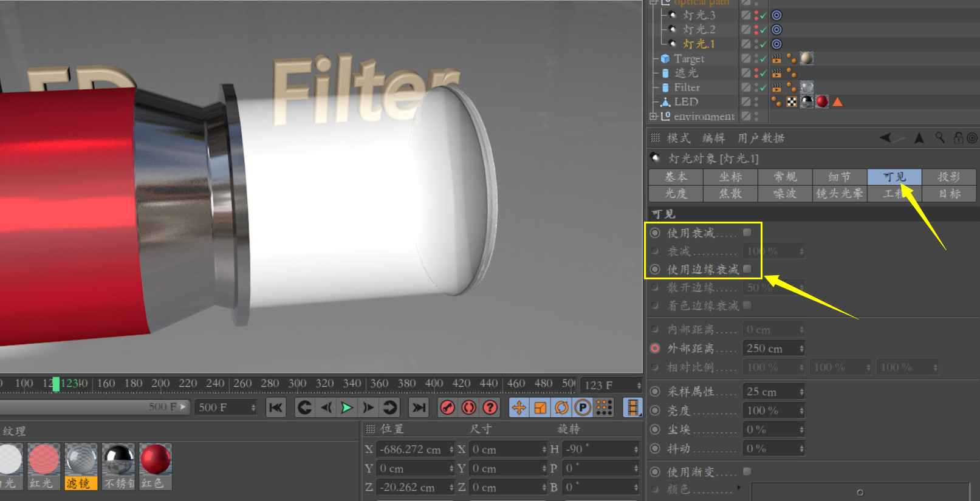
Task: Toggle visibility dots for 遮光 object
Action: pyautogui.click(x=756, y=73)
